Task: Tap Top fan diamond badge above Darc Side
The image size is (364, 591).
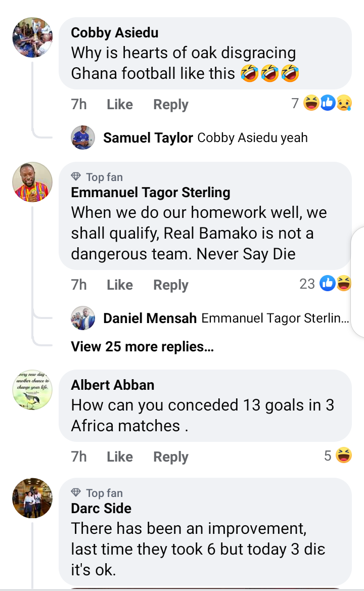Action: [76, 492]
